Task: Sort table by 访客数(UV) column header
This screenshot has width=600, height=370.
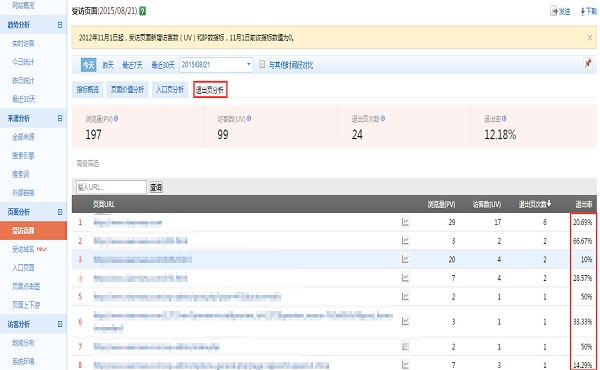Action: click(487, 204)
